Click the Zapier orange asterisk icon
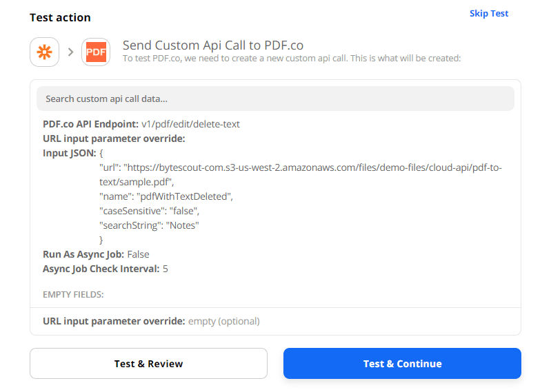551x392 pixels. click(44, 52)
